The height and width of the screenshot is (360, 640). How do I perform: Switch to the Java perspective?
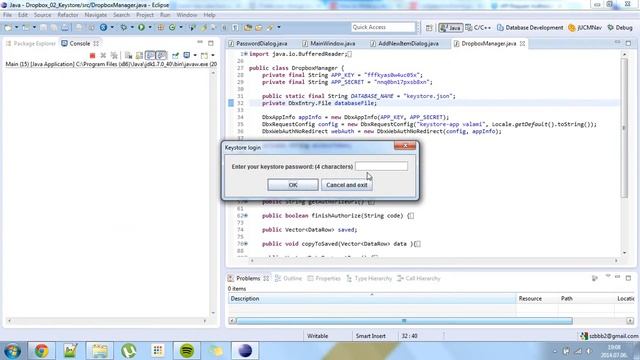[x=451, y=28]
